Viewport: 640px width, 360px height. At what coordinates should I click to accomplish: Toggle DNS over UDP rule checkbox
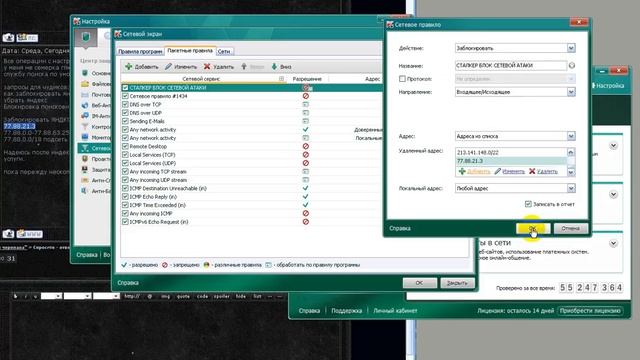click(125, 113)
